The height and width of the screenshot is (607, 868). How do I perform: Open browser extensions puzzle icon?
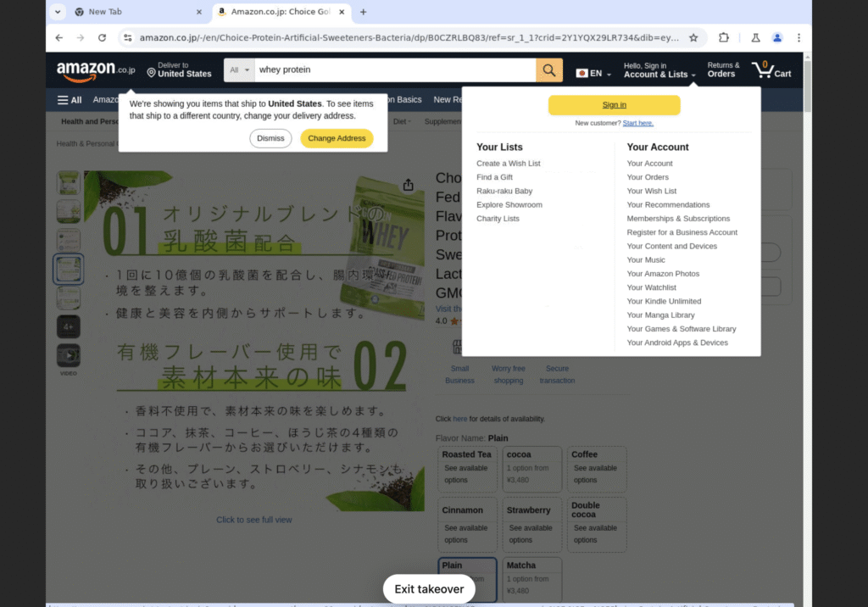point(724,37)
